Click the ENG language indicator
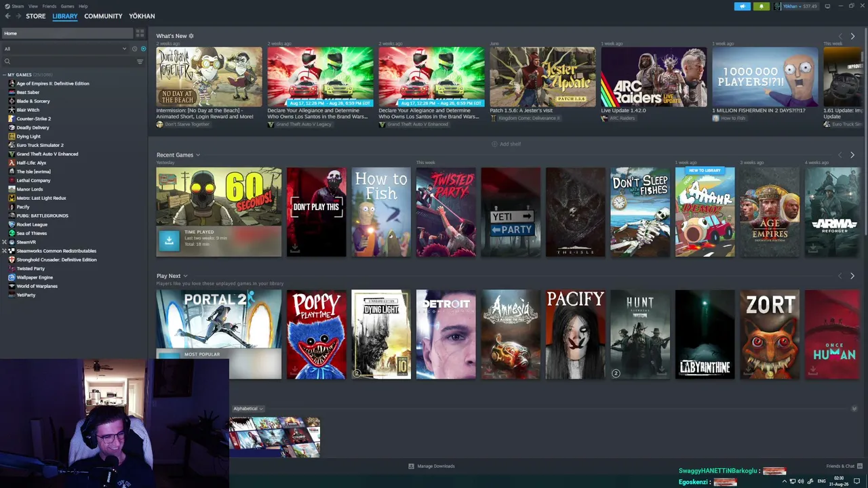Image resolution: width=868 pixels, height=488 pixels. click(x=822, y=481)
